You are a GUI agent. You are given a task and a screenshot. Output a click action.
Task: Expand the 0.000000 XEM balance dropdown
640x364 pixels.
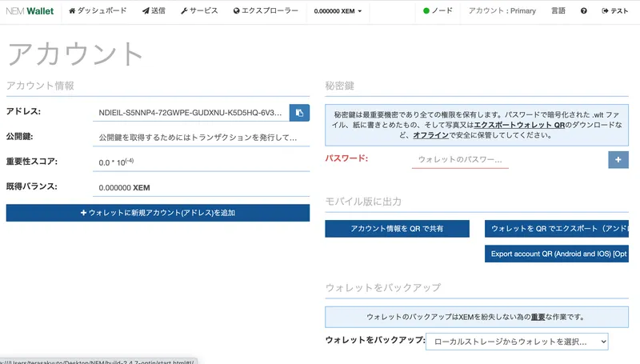pos(338,11)
